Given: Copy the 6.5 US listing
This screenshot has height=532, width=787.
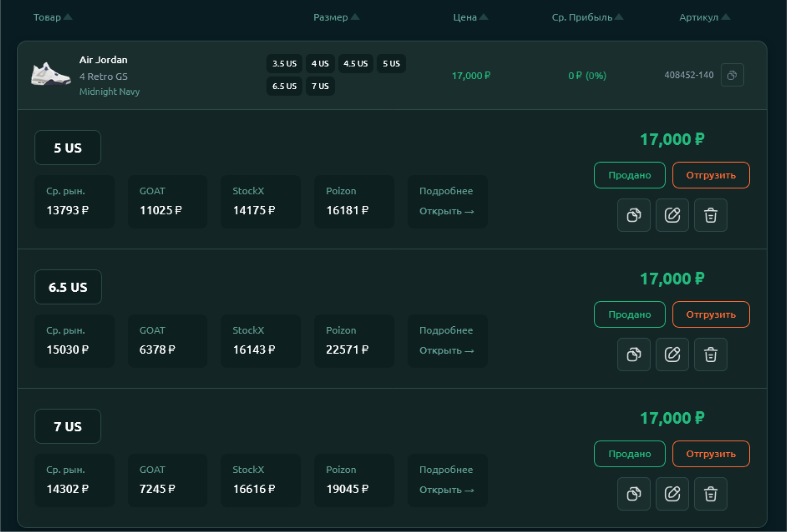Looking at the screenshot, I should [634, 355].
